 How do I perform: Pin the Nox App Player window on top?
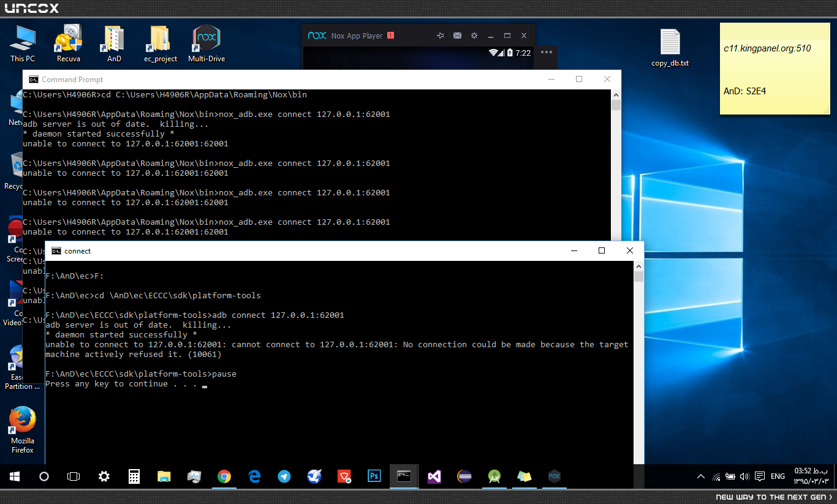tap(440, 36)
